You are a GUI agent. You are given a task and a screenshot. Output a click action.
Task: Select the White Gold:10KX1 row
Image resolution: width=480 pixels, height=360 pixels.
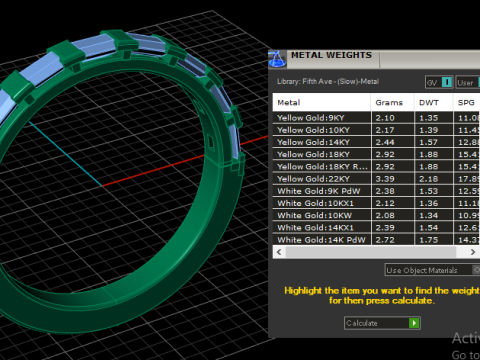(x=376, y=203)
